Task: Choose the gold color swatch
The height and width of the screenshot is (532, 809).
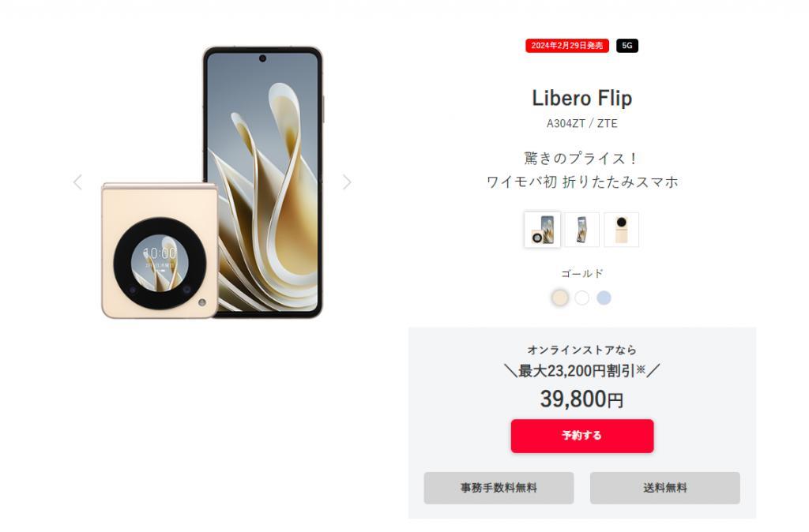Action: click(560, 298)
